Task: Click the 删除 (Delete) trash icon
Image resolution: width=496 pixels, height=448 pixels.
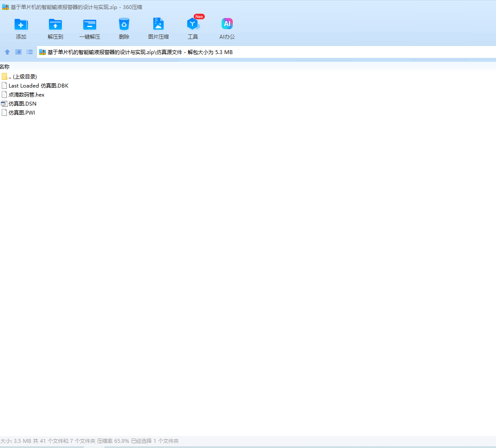Action: coord(124,24)
